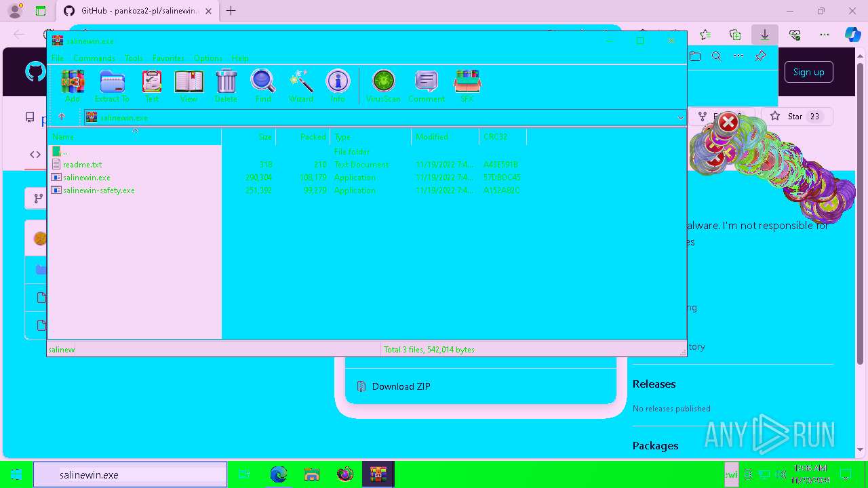Open the notification center icon
Image resolution: width=868 pixels, height=488 pixels.
coord(846,474)
